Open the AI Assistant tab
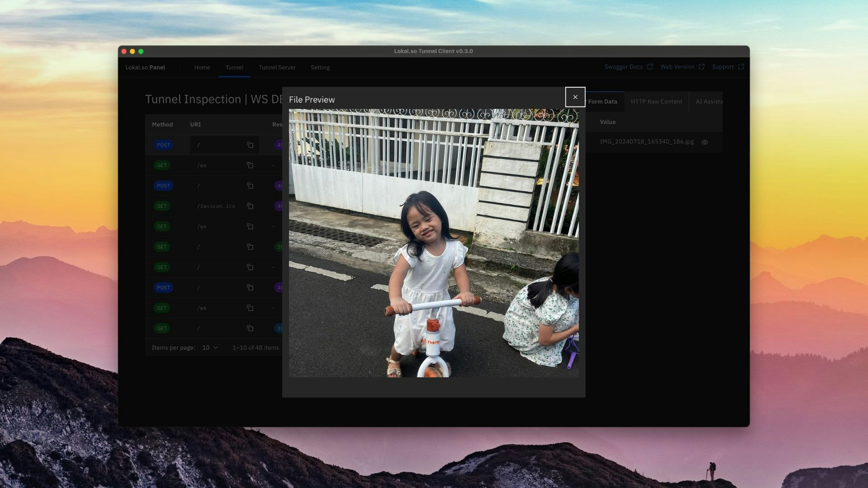 click(x=708, y=102)
